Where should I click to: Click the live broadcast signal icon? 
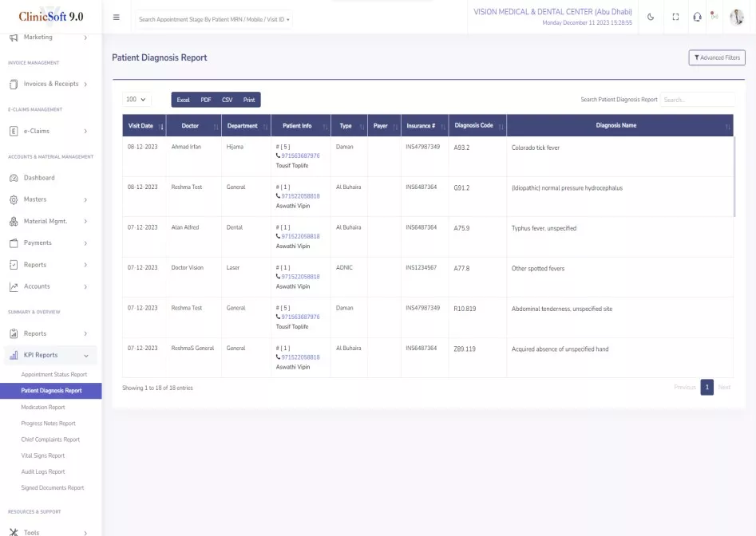714,18
